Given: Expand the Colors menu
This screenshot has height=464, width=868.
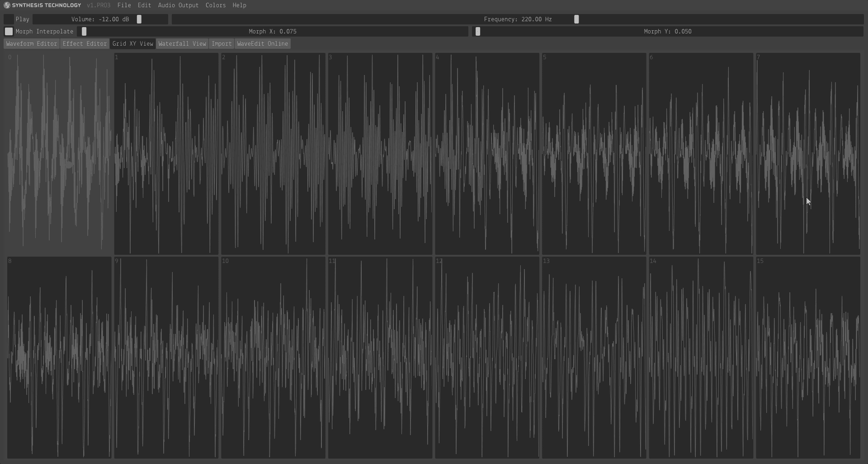Looking at the screenshot, I should point(215,5).
